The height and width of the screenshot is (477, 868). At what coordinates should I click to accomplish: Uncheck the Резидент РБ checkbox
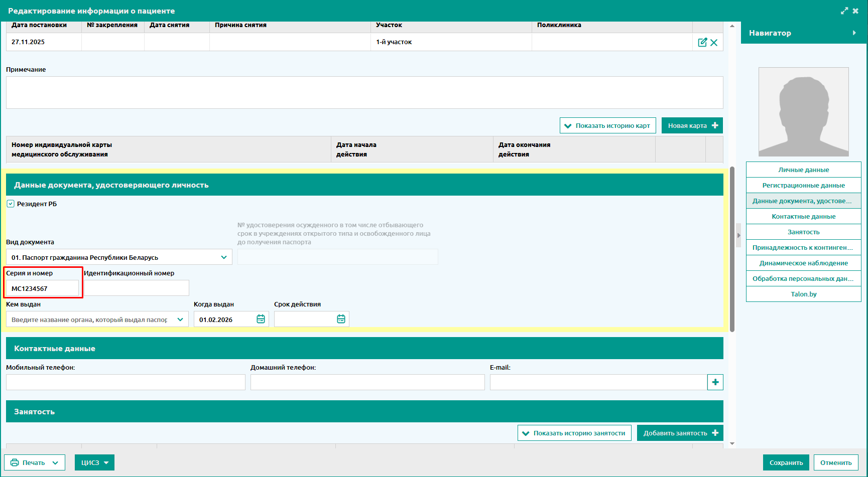coord(11,204)
